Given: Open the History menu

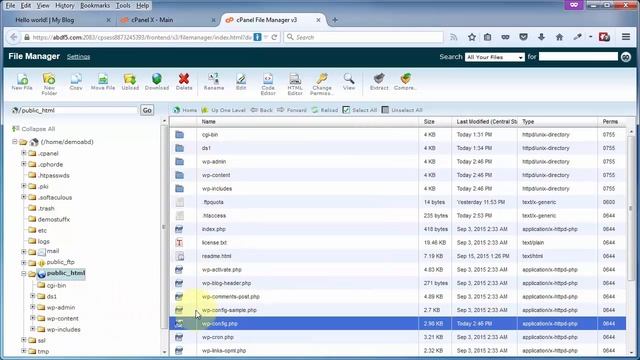Looking at the screenshot, I should point(64,6).
